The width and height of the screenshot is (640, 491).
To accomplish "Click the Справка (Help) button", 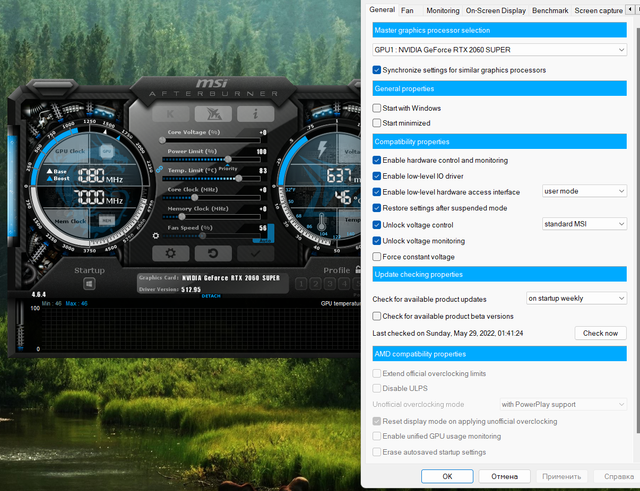I will pos(618,476).
